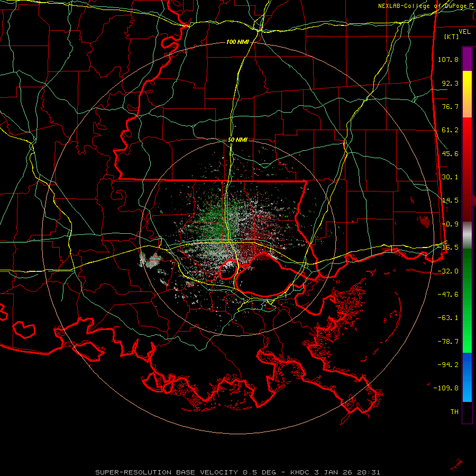Click the VEL legend title
Viewport: 476px width, 476px height.
(x=464, y=32)
